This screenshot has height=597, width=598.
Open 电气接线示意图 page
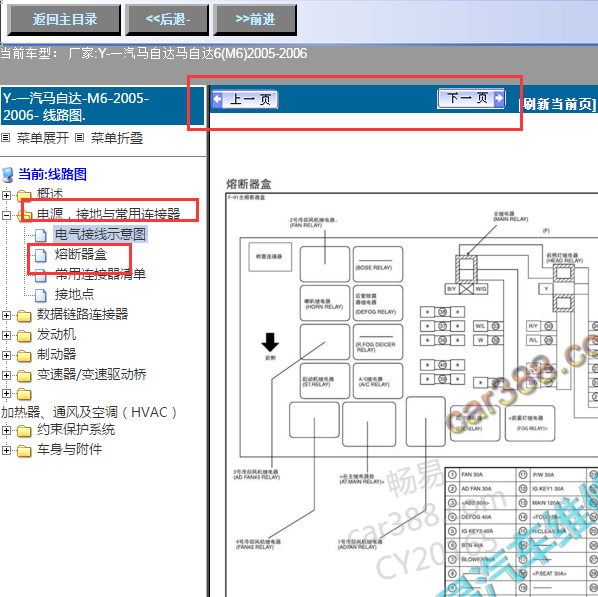click(100, 234)
